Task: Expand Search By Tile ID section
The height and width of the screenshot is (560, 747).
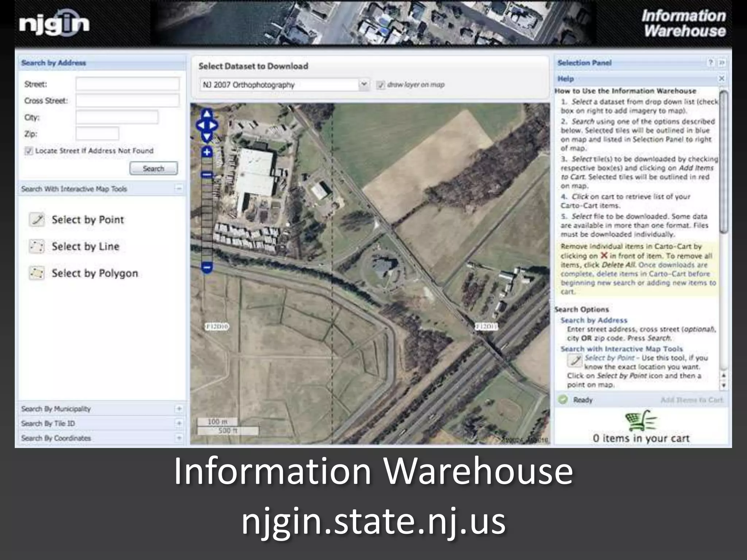Action: (179, 423)
